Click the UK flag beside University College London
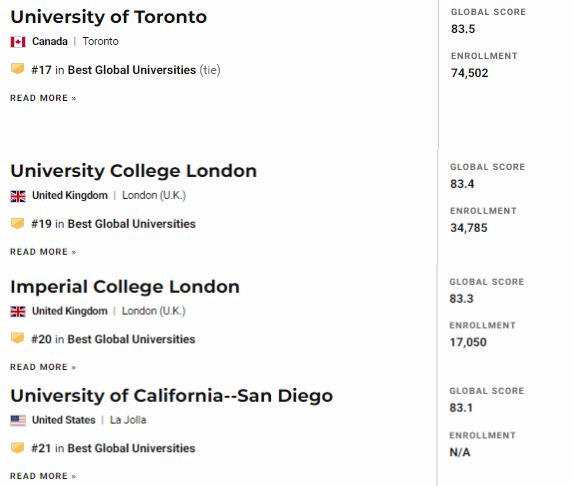573x486 pixels. point(18,196)
